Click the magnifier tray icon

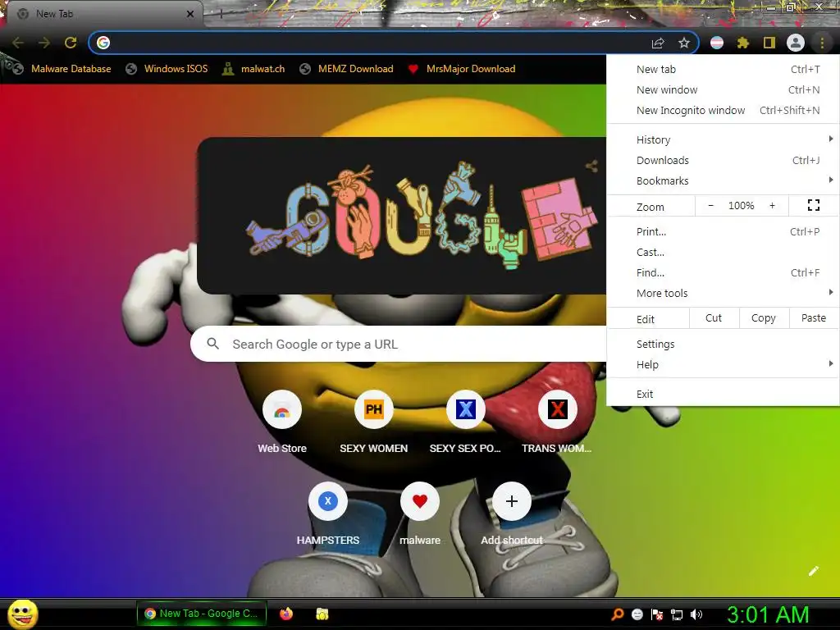[x=618, y=614]
